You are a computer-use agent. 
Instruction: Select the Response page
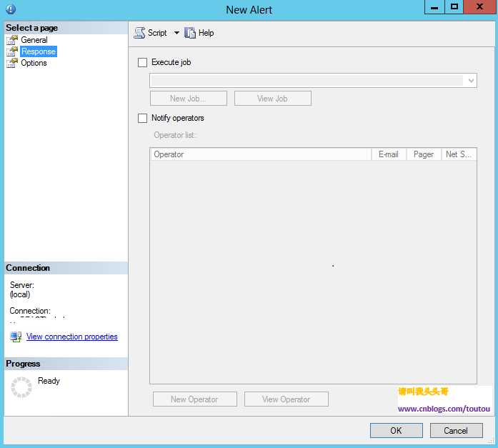pos(39,51)
